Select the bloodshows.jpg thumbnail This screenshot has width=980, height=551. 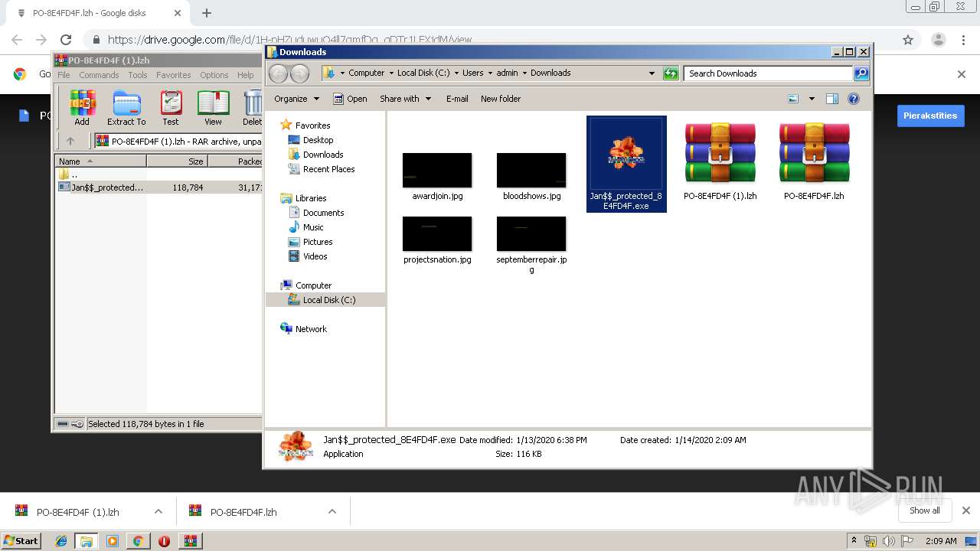point(531,171)
